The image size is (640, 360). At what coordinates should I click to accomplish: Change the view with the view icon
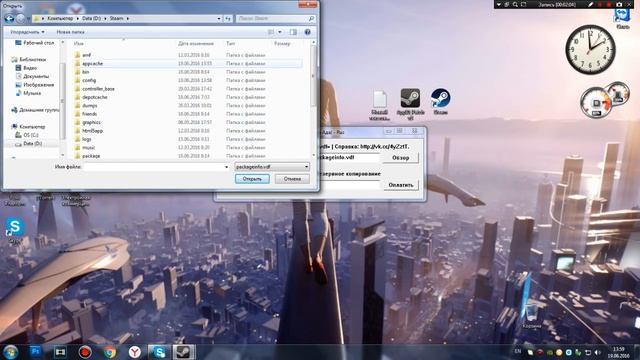(x=271, y=32)
